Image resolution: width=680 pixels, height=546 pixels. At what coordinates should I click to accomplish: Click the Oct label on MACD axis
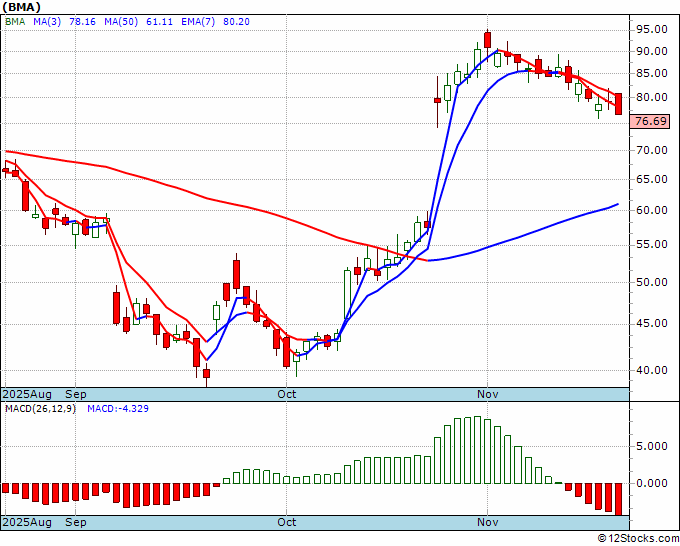tap(287, 522)
